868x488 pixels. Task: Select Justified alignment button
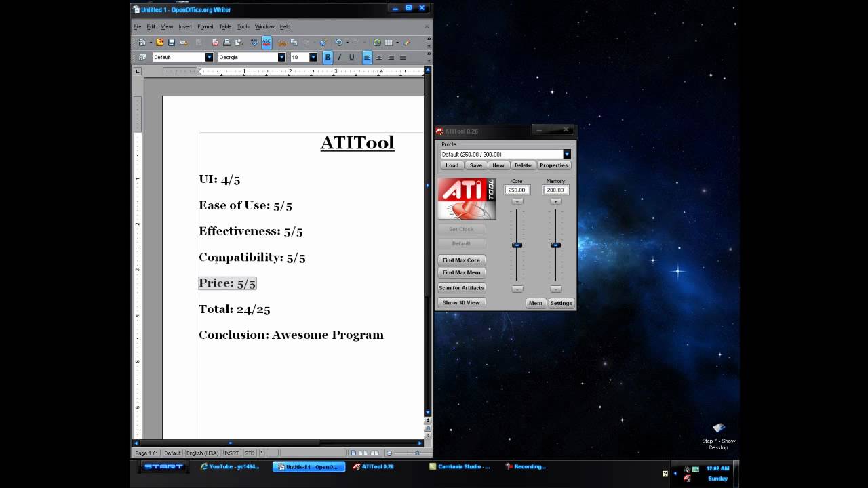(x=403, y=57)
